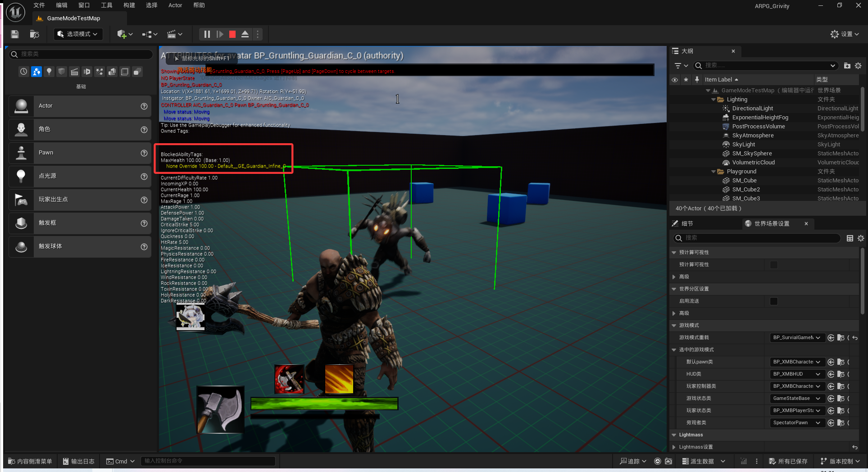Viewport: 868px width, 472px height.
Task: Open help for the Pawn class
Action: pos(144,153)
